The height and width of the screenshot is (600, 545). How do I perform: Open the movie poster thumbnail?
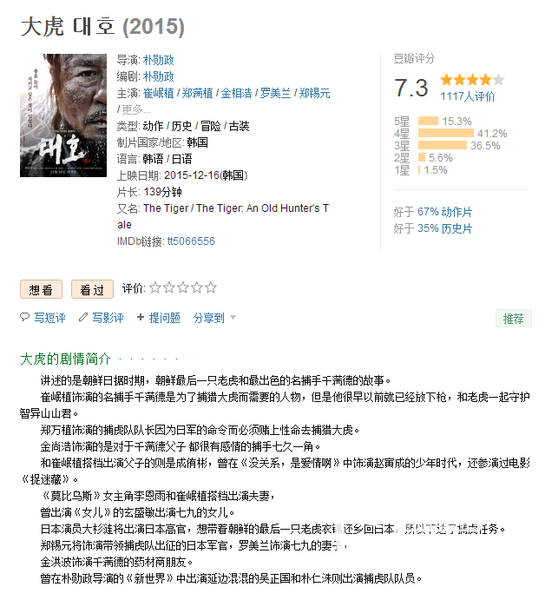click(x=64, y=115)
